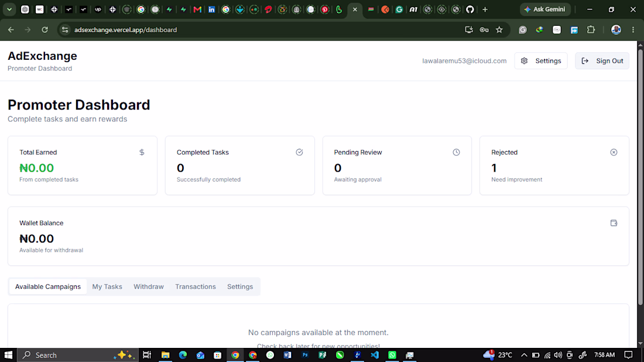Open Microsoft Word from the taskbar
This screenshot has width=644, height=362.
point(287,355)
